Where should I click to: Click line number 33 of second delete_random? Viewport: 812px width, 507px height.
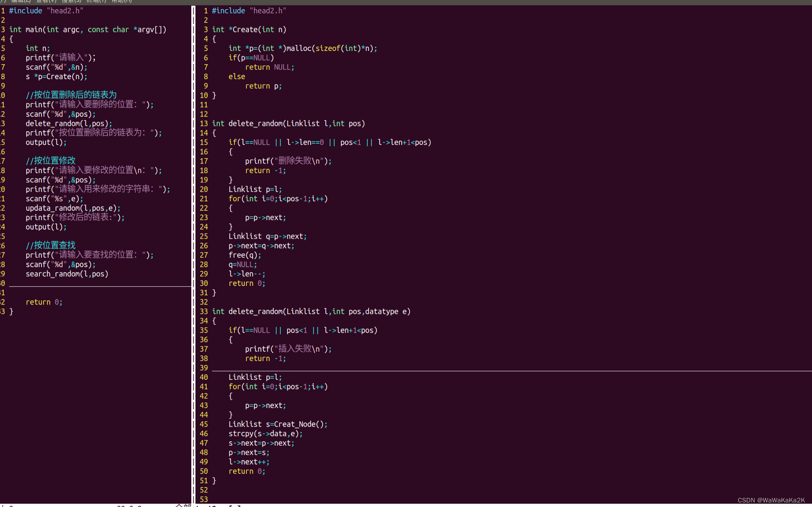(204, 311)
